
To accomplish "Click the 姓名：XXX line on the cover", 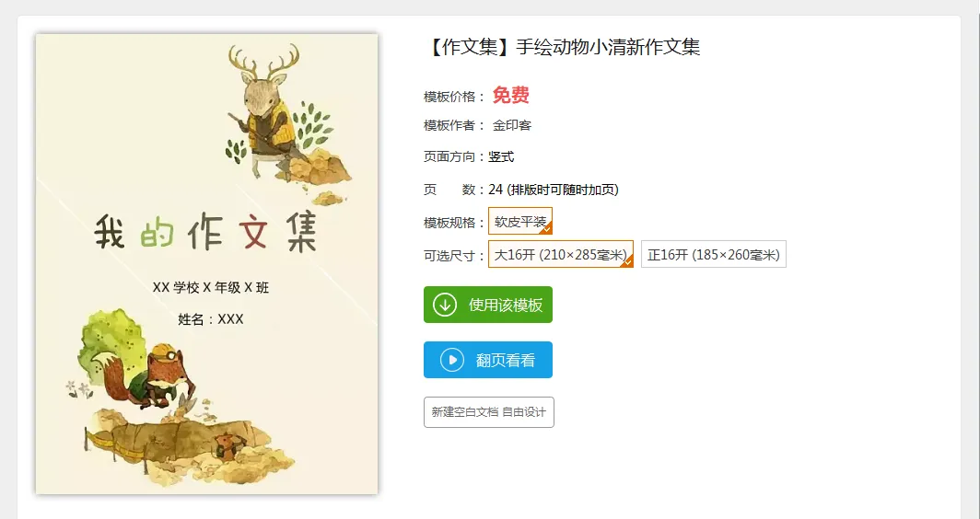I will click(211, 319).
